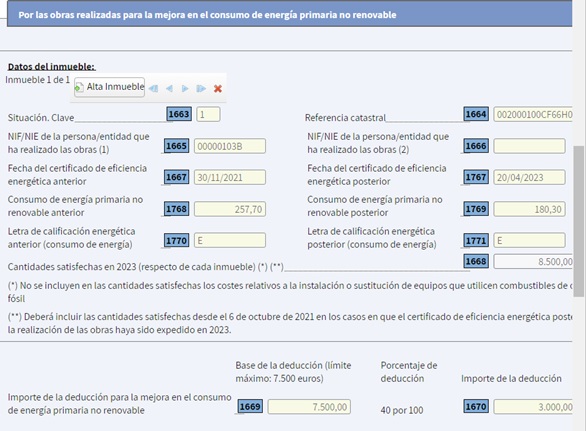Click the section title about energía primaria no renovable
Image resolution: width=586 pixels, height=431 pixels.
click(x=207, y=15)
